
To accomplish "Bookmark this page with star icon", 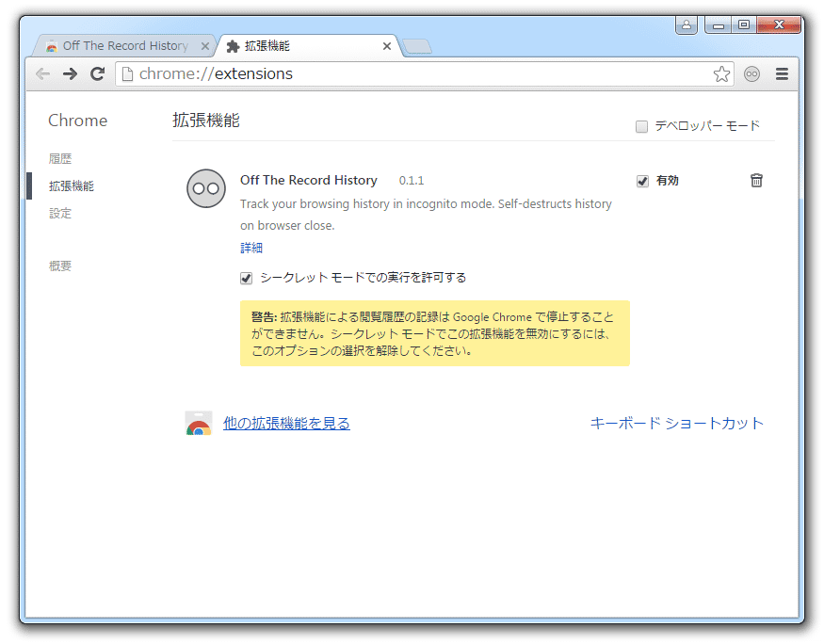I will point(721,74).
